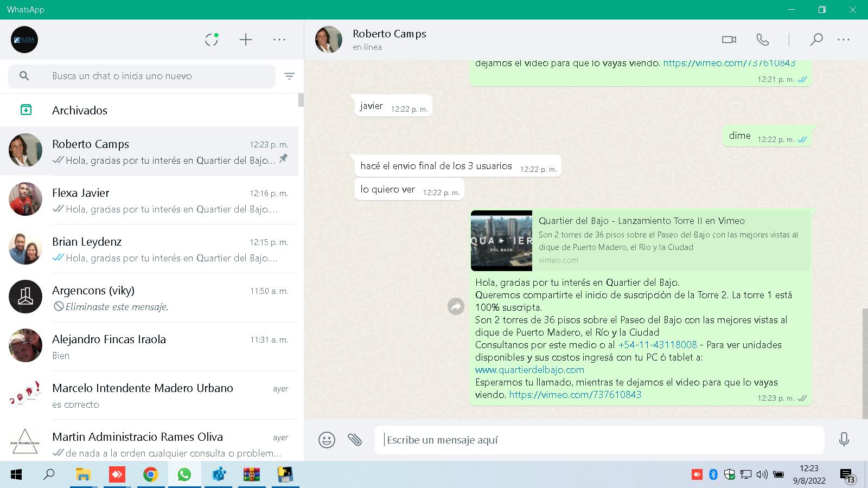Select the message 'hacé el envio final de los 3 usuarios'
The image size is (868, 488).
click(458, 166)
